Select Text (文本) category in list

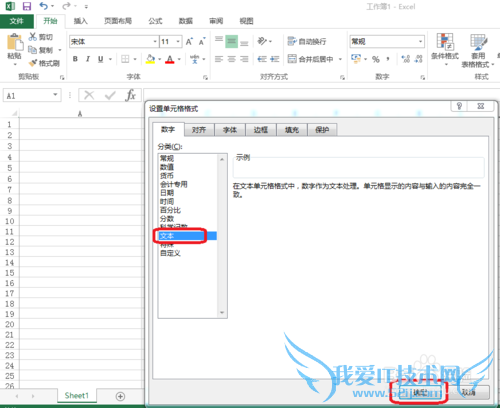(188, 236)
